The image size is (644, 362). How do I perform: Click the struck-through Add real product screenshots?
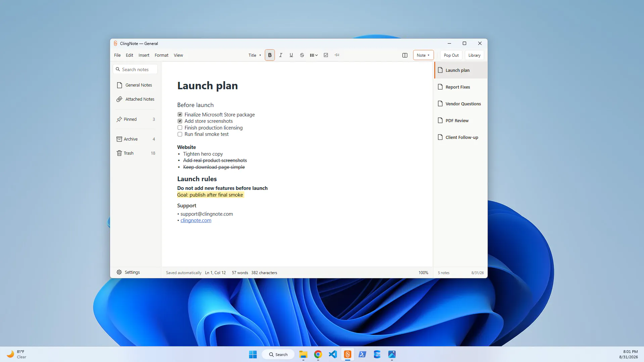pos(215,160)
